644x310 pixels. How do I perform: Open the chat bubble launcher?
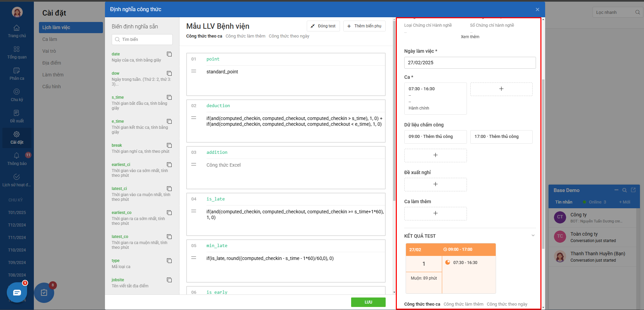tap(17, 292)
